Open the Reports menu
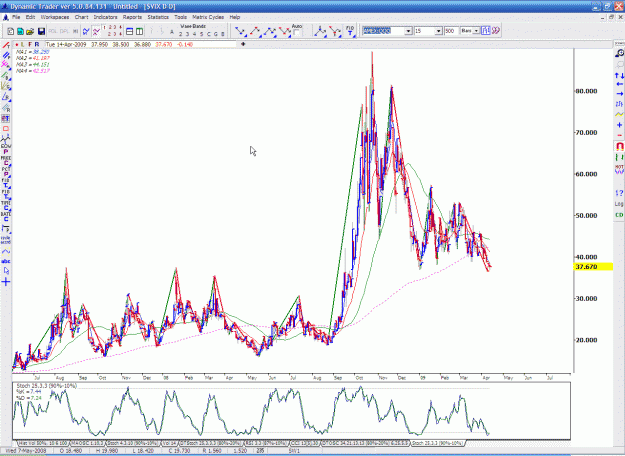This screenshot has height=456, width=625. [132, 17]
